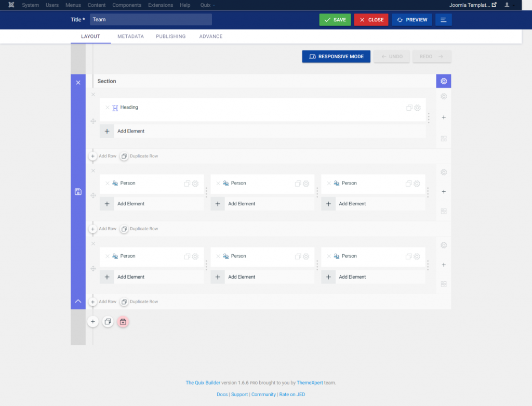Click the Title input field

151,19
